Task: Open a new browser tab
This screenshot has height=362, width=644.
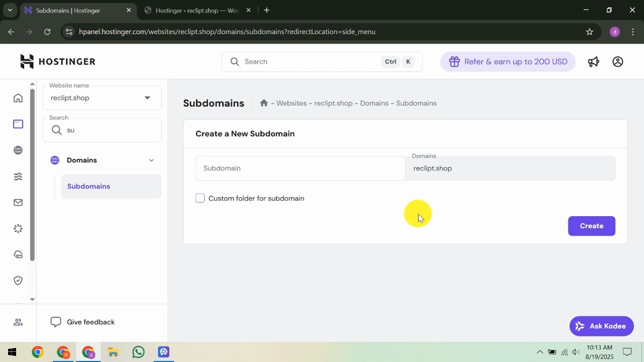Action: click(267, 10)
